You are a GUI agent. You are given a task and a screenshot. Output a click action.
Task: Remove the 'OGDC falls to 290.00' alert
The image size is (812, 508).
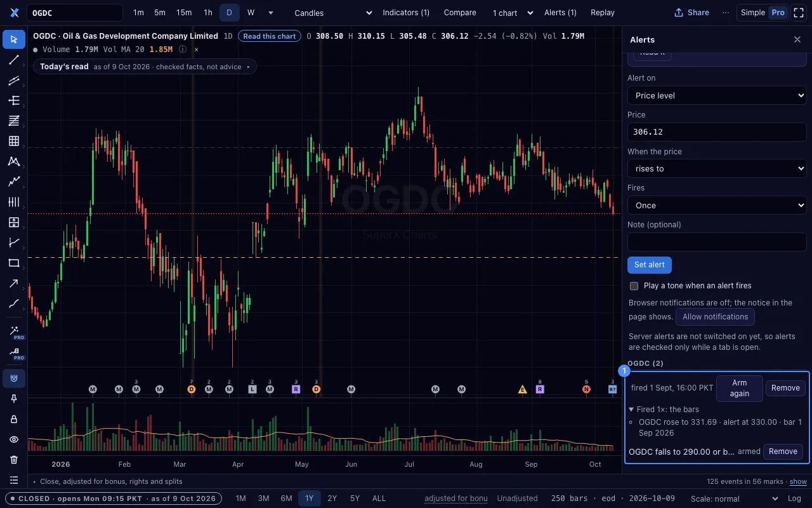point(783,451)
